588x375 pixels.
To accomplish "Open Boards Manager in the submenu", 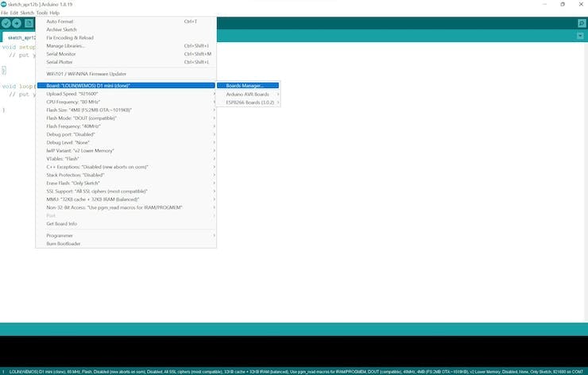I will point(248,86).
